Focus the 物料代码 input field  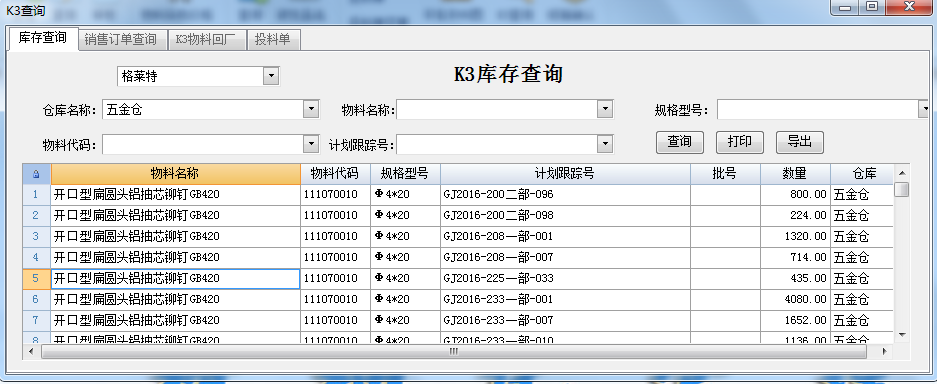203,144
